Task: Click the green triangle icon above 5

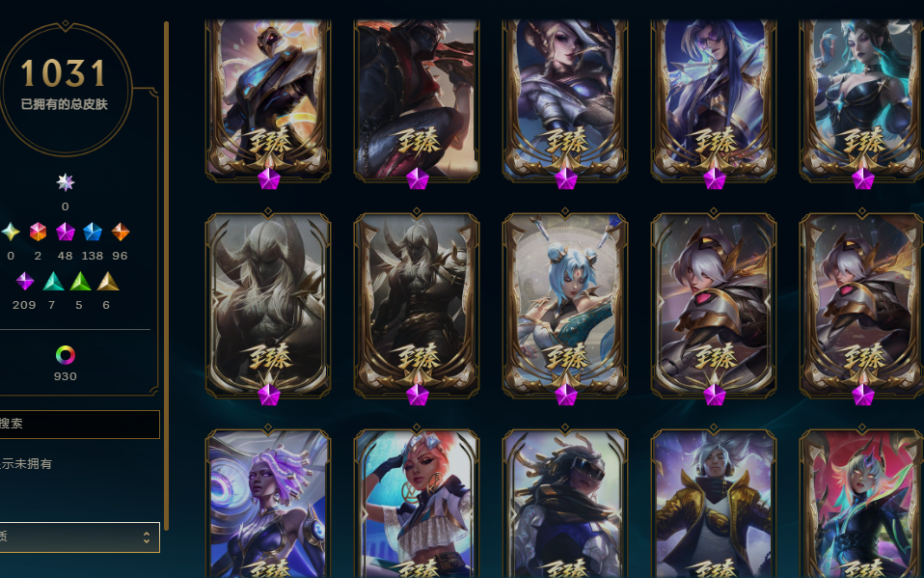Action: pos(80,282)
